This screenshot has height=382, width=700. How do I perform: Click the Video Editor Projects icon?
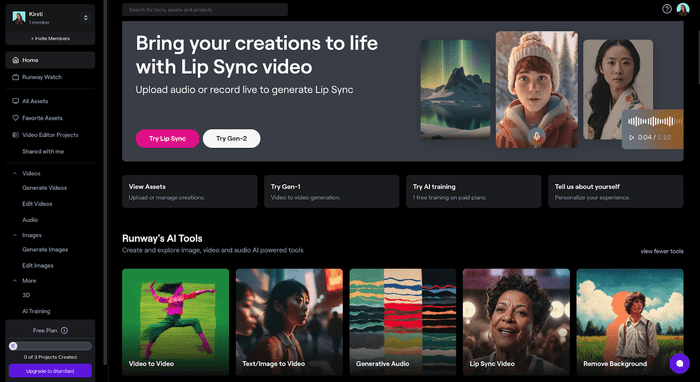(x=16, y=135)
